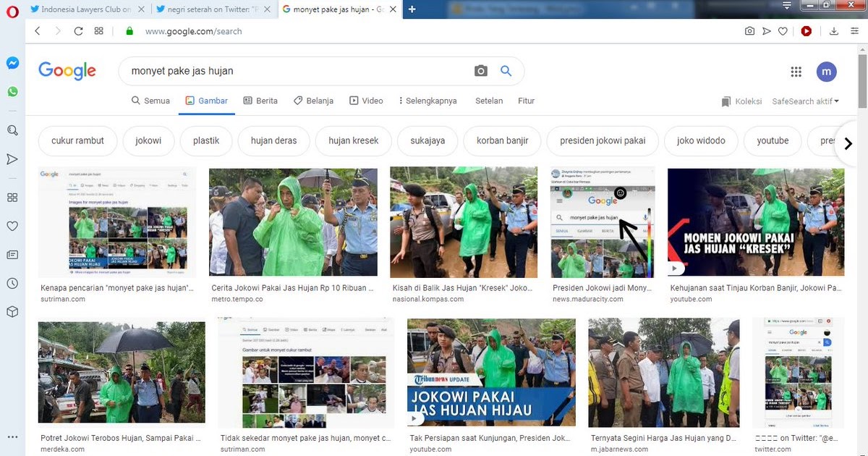The height and width of the screenshot is (456, 868).
Task: Go back with the back arrow
Action: (x=38, y=31)
